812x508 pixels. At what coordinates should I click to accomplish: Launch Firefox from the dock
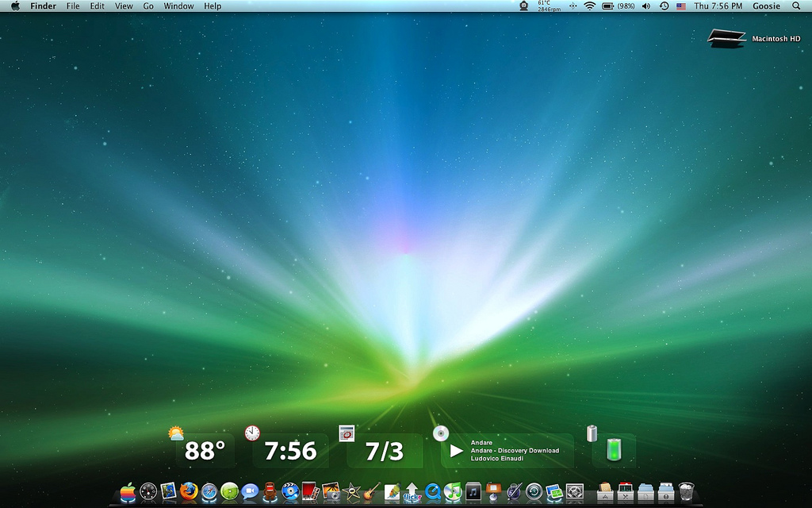pos(189,491)
